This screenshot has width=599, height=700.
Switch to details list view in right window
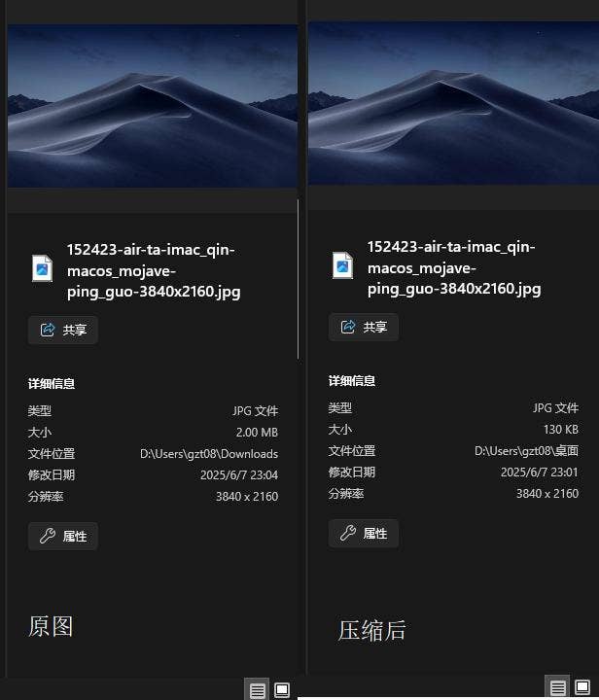click(x=557, y=687)
